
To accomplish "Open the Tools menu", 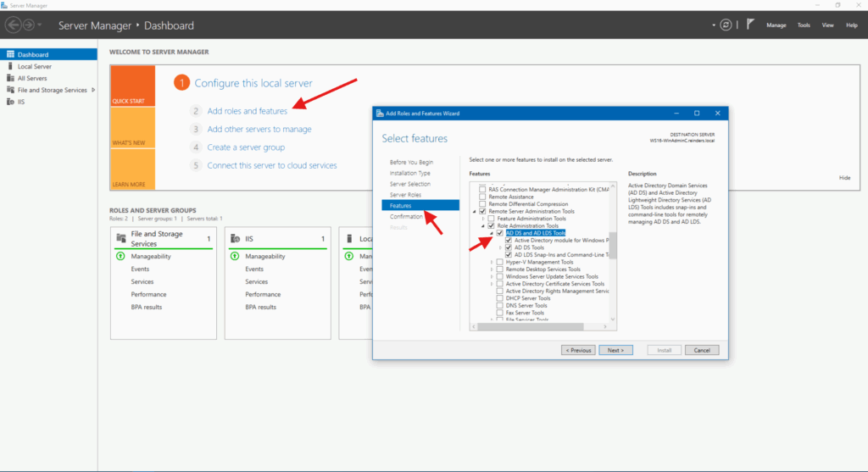I will (804, 25).
